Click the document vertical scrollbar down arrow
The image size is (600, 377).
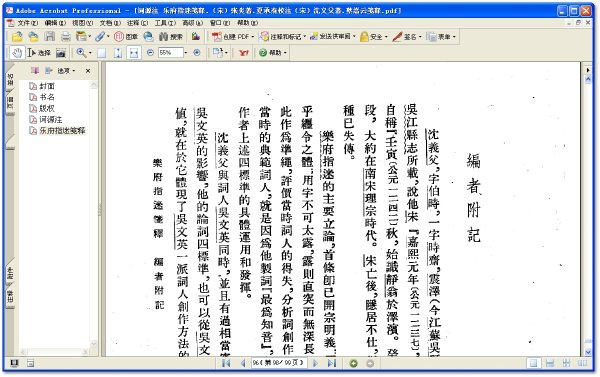588,352
